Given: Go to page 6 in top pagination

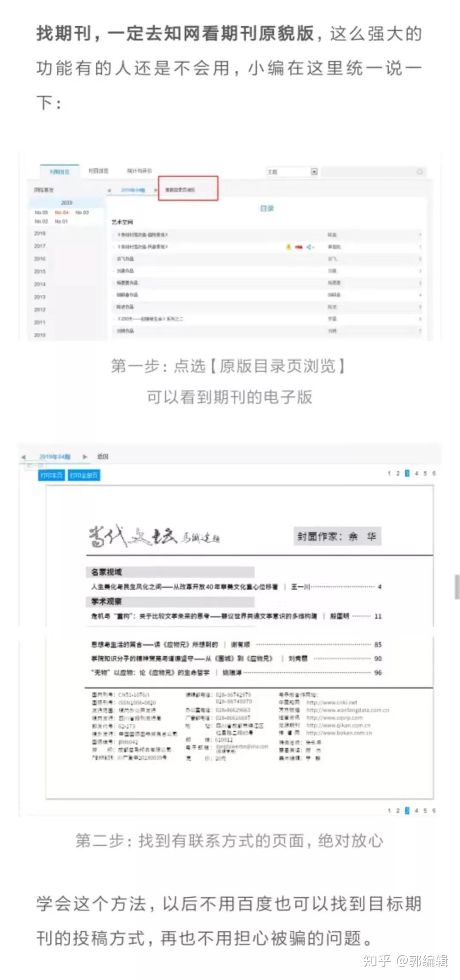Looking at the screenshot, I should [434, 473].
